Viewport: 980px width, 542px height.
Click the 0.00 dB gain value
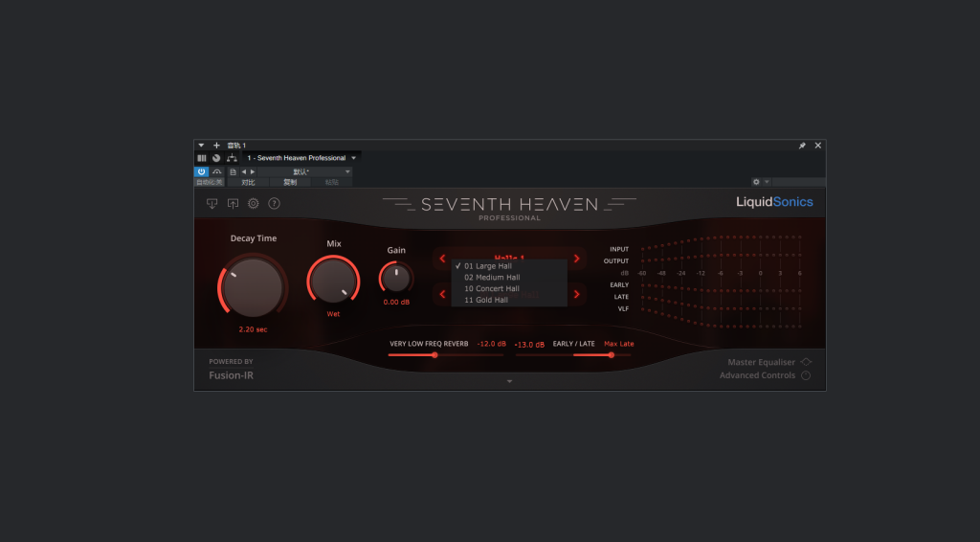pos(396,303)
